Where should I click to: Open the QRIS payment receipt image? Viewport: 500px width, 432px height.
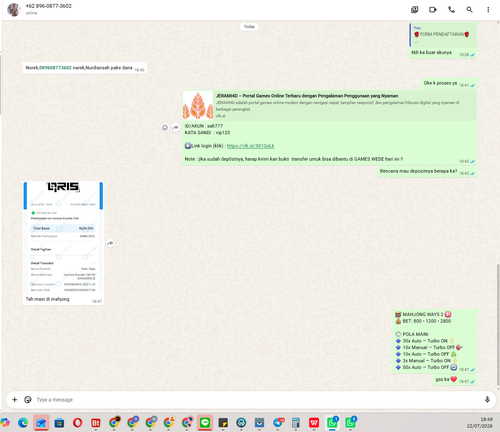point(63,238)
